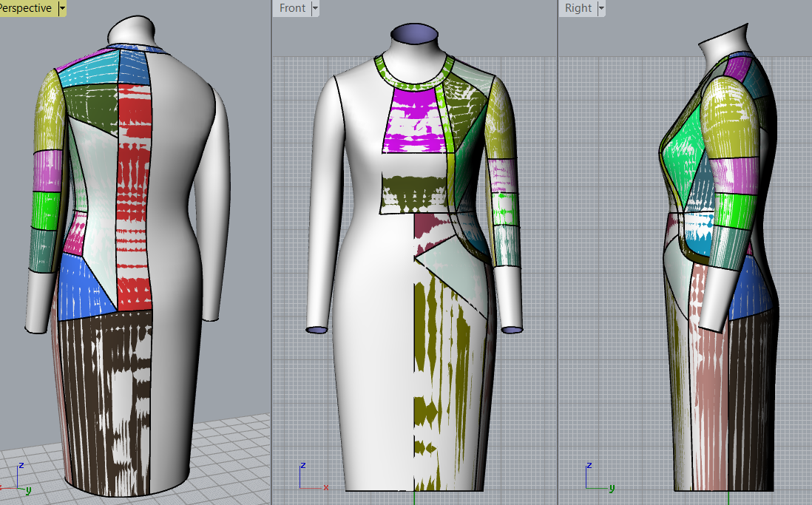Select the olive waist panel in Front view
This screenshot has height=505, width=812.
413,194
